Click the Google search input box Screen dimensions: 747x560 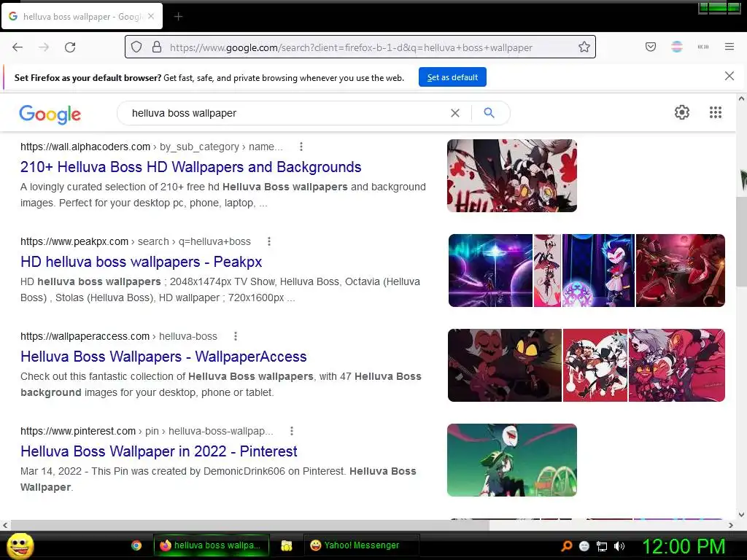(286, 113)
